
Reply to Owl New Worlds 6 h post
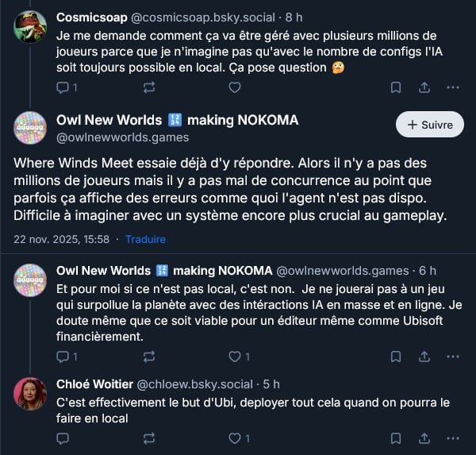coord(63,357)
